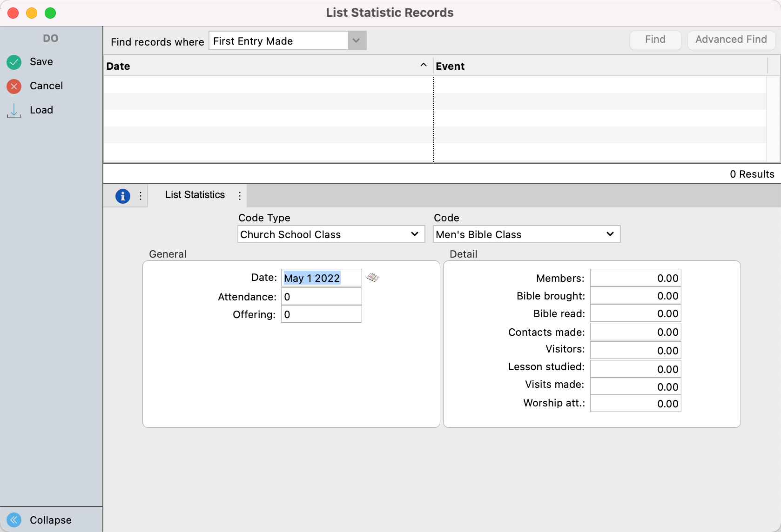The image size is (781, 532).
Task: Click the Members value field
Action: [x=635, y=278]
